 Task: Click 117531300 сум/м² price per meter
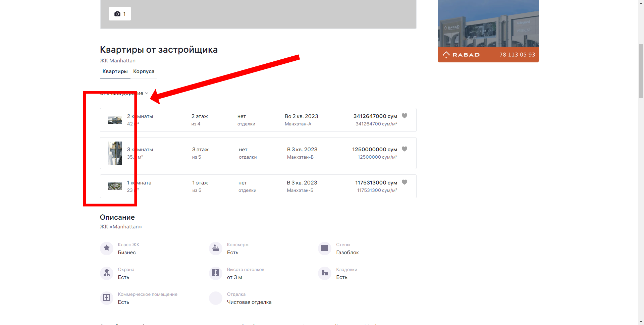pos(377,190)
